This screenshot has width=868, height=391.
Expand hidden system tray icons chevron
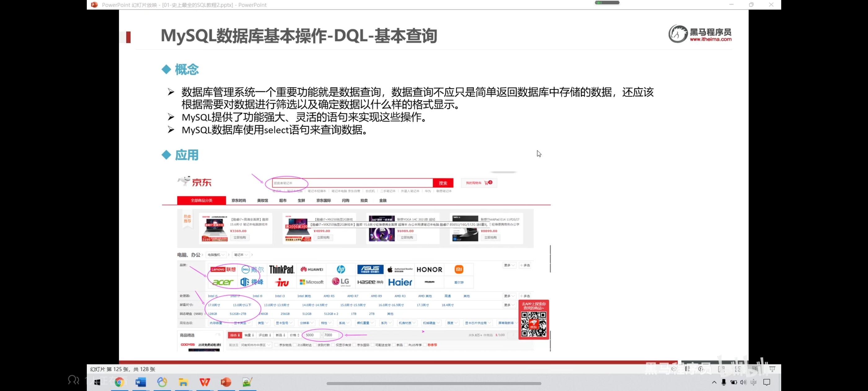pyautogui.click(x=714, y=382)
